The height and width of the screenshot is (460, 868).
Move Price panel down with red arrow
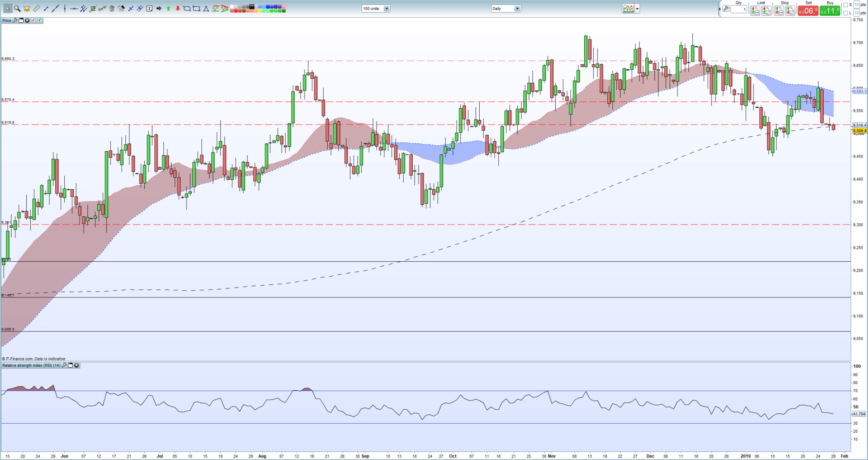pos(33,20)
